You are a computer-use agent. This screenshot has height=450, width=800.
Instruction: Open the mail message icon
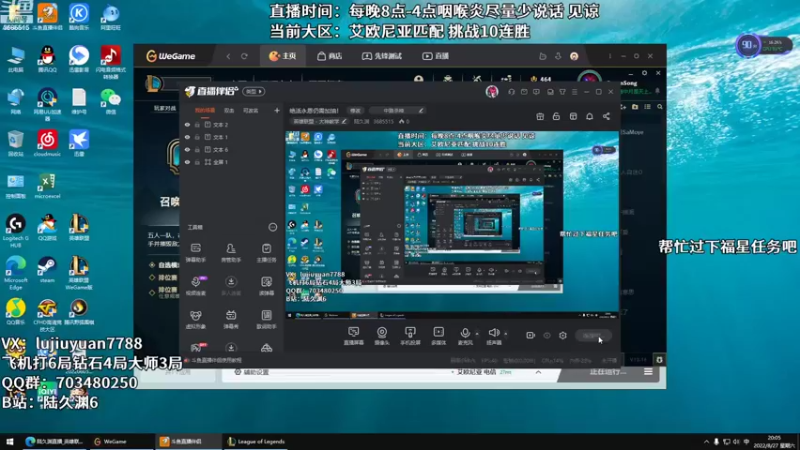(x=524, y=92)
